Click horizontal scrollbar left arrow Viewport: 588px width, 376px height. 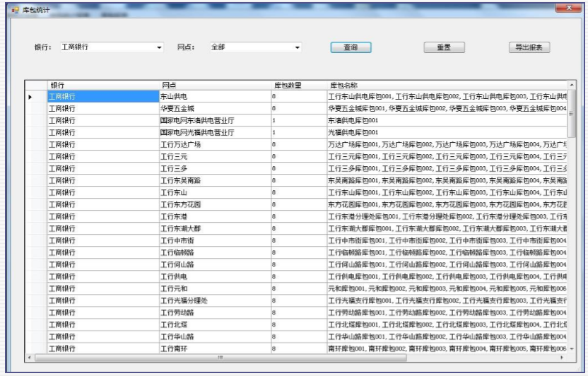[x=30, y=358]
